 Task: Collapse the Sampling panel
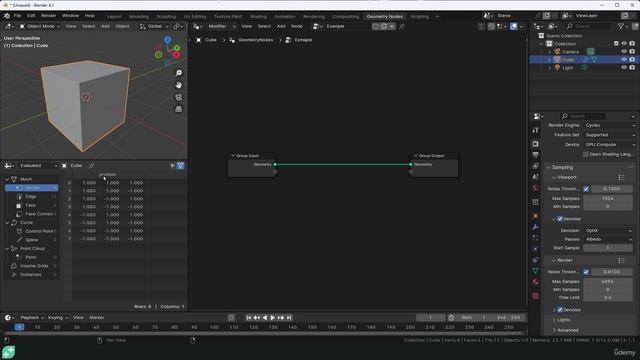click(562, 167)
